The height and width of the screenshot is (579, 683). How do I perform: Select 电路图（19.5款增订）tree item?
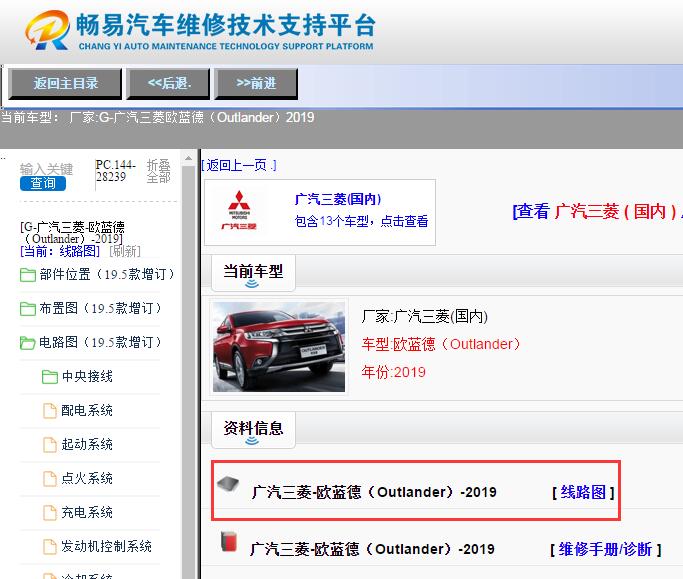100,342
